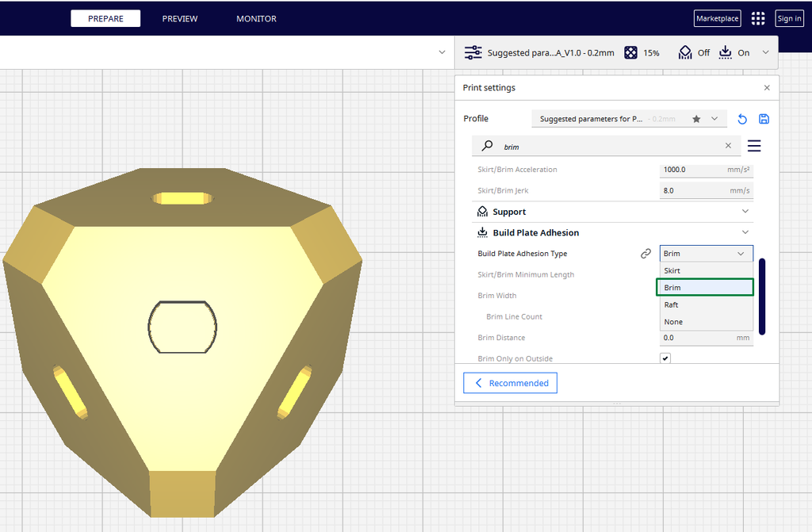Click the adhesion icon next to On
This screenshot has height=532, width=812.
[x=725, y=52]
